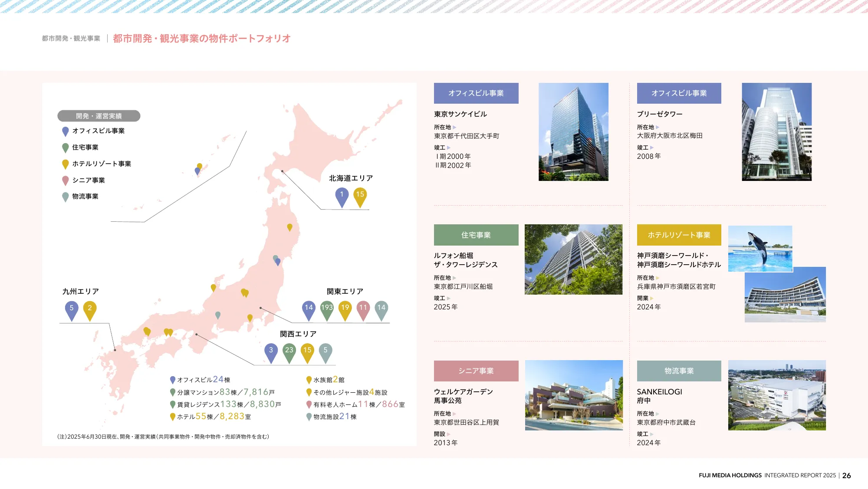
Task: Expand the 関西エリア pin group
Action: click(298, 333)
